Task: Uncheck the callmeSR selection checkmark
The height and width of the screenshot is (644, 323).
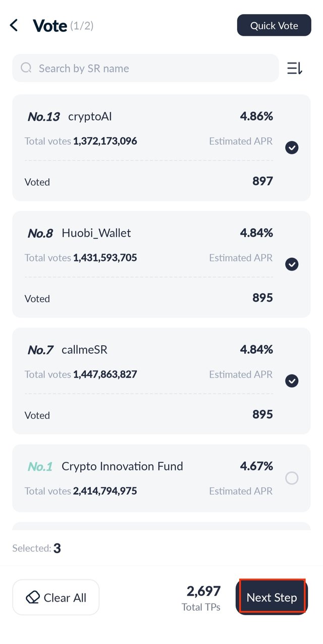Action: coord(292,381)
